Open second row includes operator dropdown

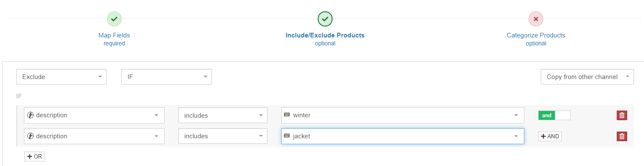[223, 136]
